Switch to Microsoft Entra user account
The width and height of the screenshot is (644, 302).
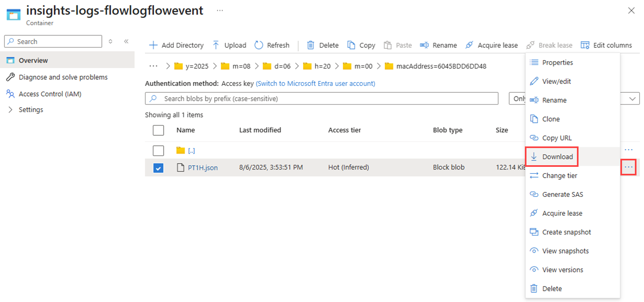pyautogui.click(x=315, y=84)
